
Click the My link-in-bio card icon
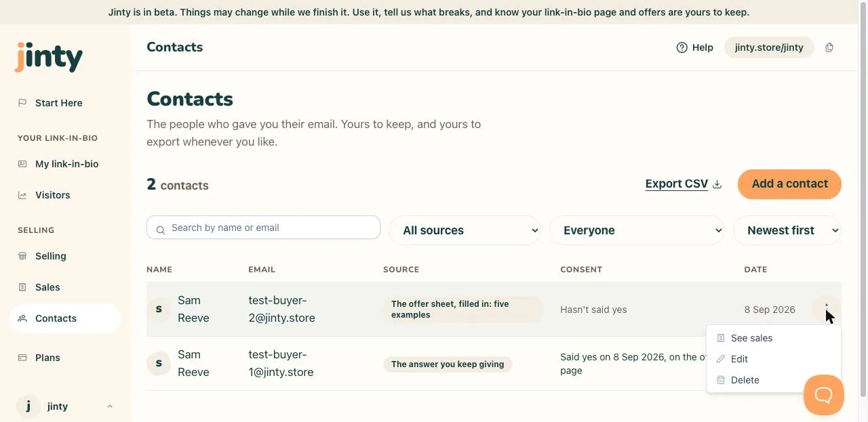point(22,164)
